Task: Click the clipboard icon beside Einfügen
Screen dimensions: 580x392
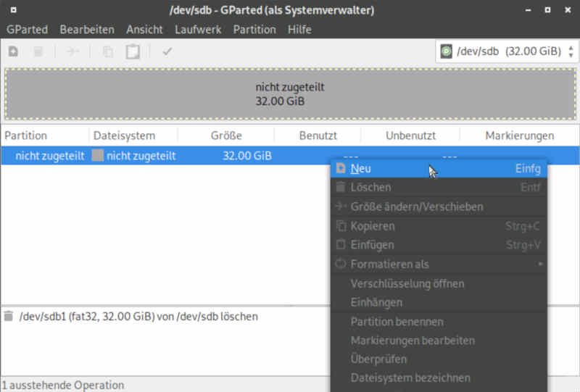Action: coord(341,244)
